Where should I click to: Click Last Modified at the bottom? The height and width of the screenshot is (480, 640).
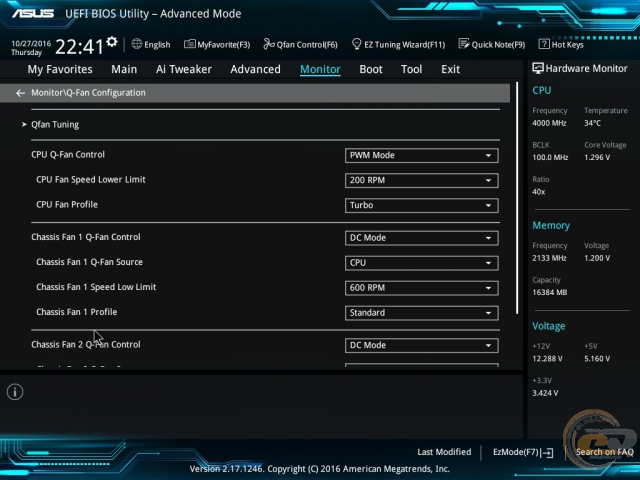click(x=444, y=452)
